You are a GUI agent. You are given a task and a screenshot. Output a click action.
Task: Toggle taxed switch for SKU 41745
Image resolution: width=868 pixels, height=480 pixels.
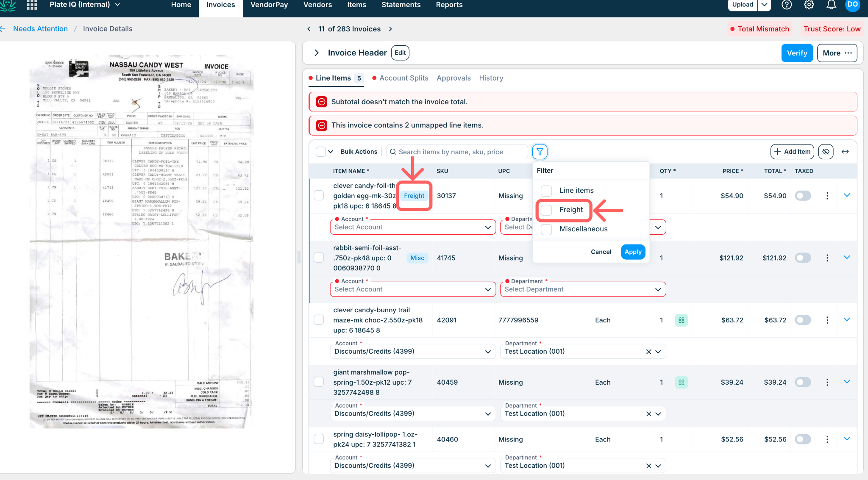click(x=803, y=258)
